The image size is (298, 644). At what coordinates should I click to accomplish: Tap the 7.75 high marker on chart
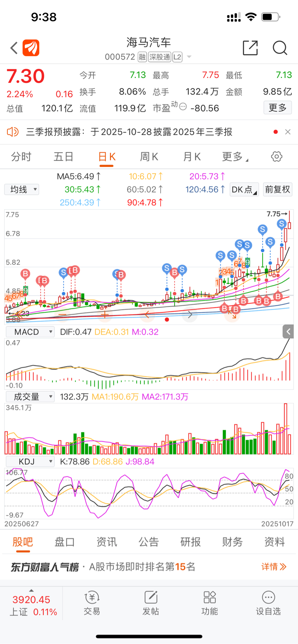[x=277, y=214]
